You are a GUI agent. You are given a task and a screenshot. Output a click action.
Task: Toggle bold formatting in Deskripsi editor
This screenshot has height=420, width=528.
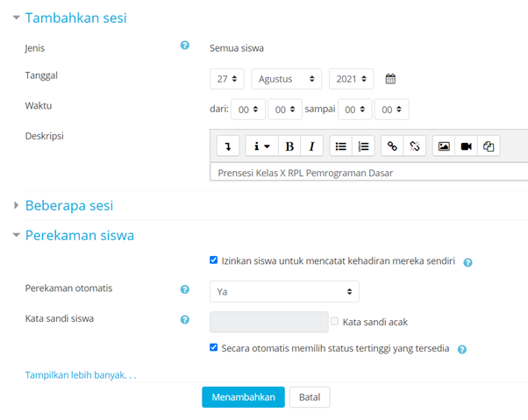click(289, 146)
